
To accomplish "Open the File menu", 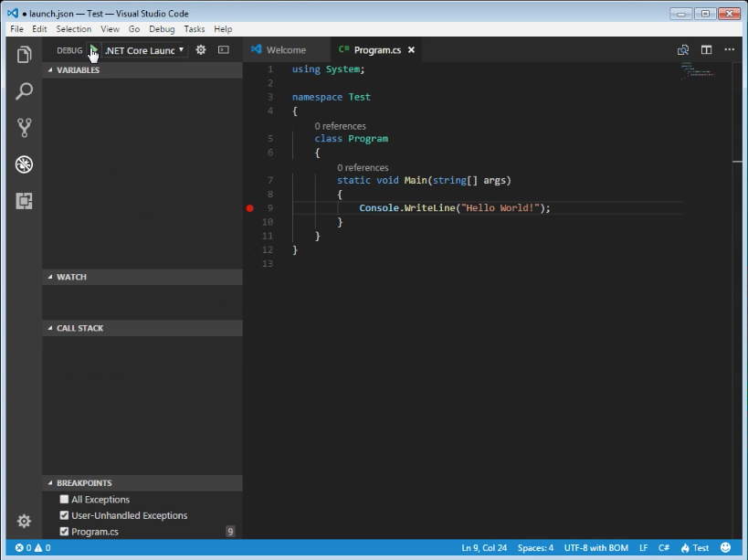I will (16, 29).
